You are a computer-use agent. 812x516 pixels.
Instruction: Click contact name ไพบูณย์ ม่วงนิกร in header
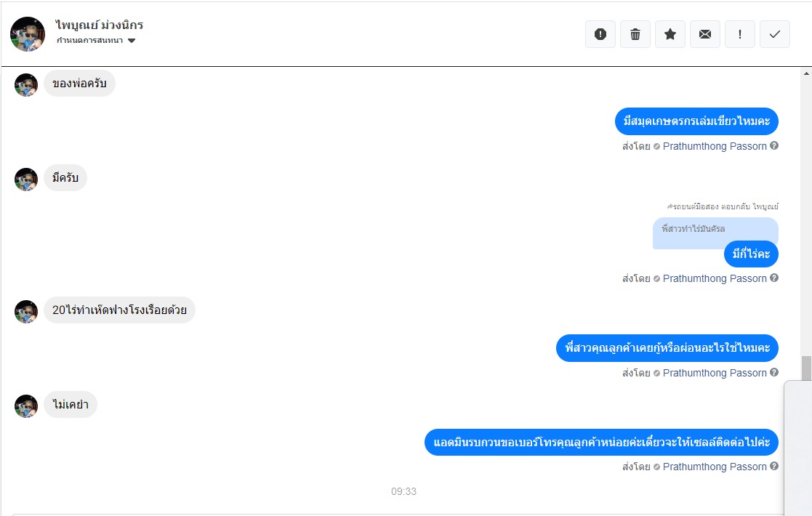click(99, 25)
